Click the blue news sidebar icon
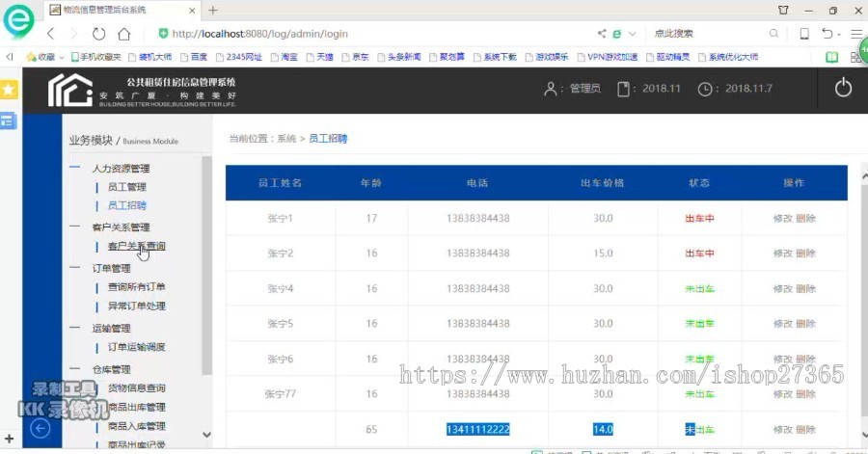The image size is (868, 454). (9, 120)
